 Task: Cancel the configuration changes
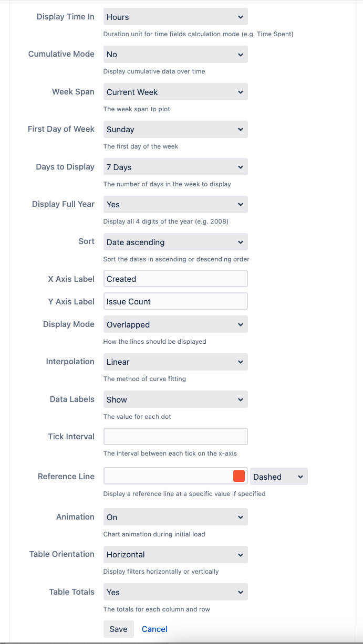click(154, 629)
